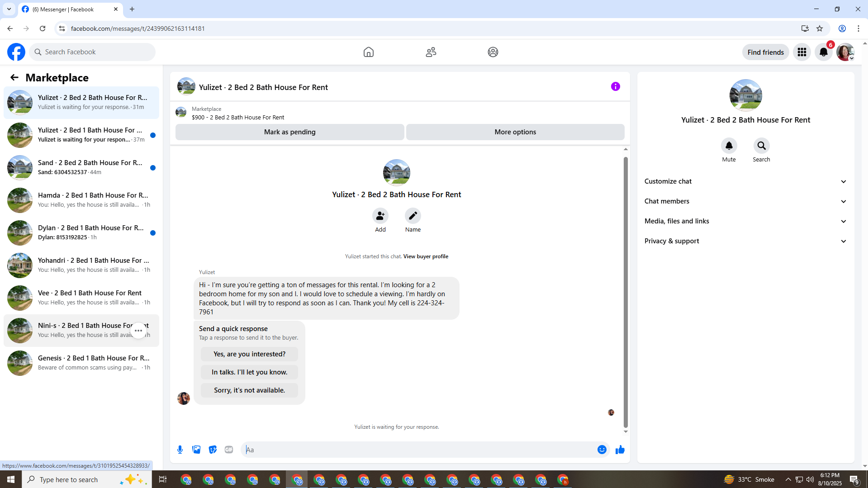Expand Privacy & support section
Screen dimensions: 868x488
745,241
